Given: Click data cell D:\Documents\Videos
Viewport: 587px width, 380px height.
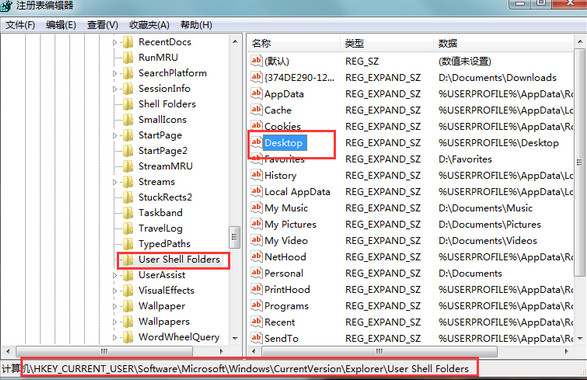Looking at the screenshot, I should tap(488, 240).
